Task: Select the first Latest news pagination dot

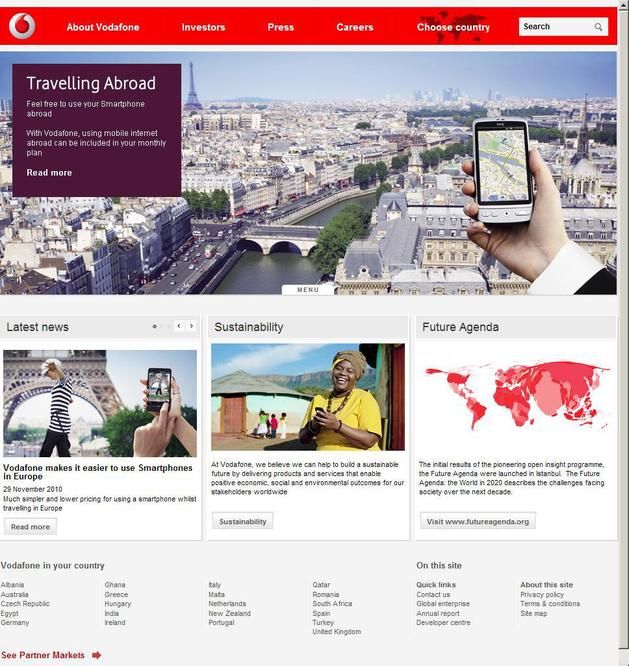Action: [155, 326]
